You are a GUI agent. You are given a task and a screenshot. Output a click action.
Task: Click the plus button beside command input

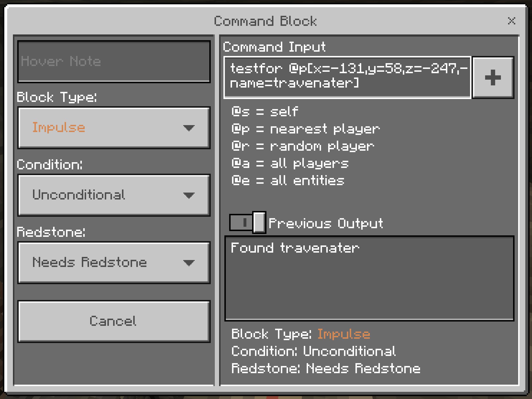pos(493,78)
